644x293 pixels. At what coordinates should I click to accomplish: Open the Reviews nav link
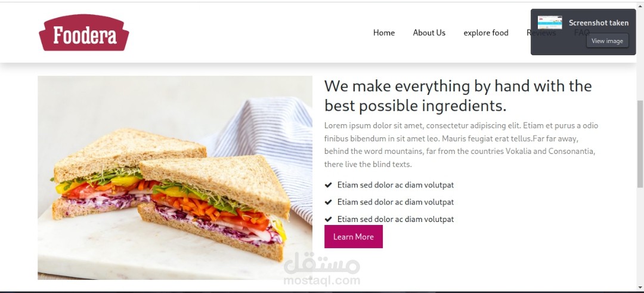(541, 33)
